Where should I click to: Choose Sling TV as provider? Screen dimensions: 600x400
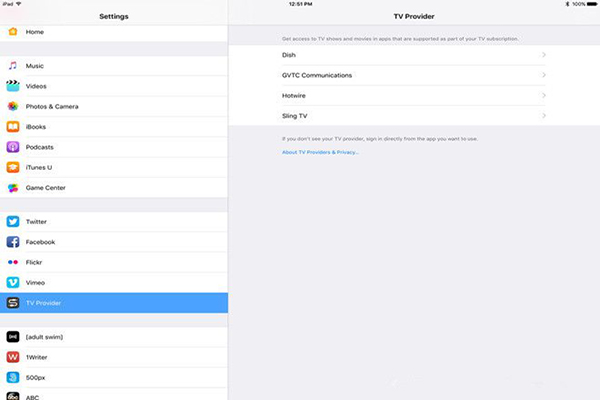pyautogui.click(x=298, y=116)
